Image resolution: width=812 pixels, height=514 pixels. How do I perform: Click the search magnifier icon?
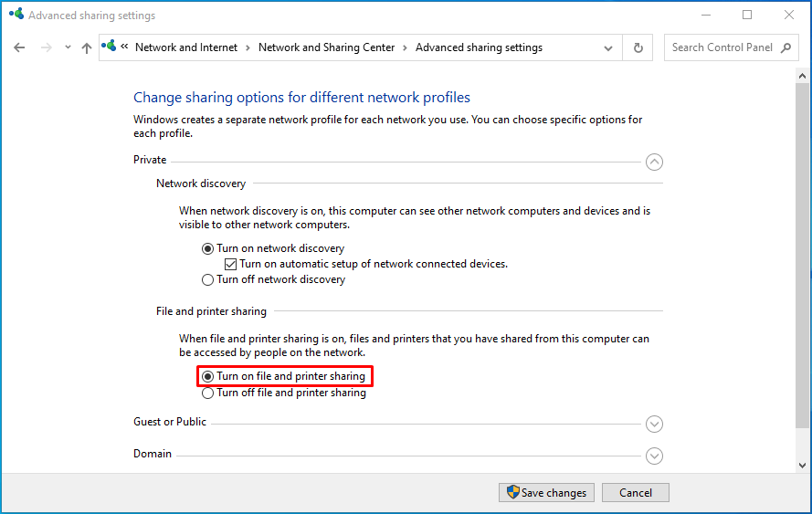click(786, 47)
